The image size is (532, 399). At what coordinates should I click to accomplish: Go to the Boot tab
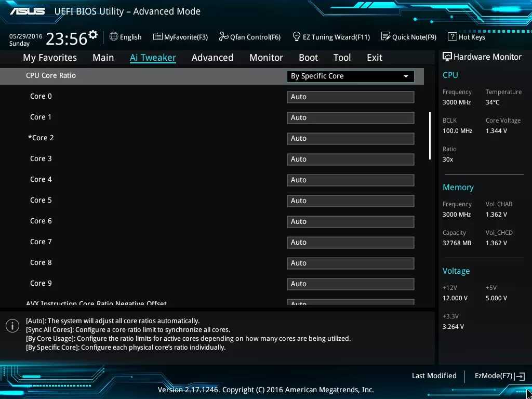click(309, 57)
